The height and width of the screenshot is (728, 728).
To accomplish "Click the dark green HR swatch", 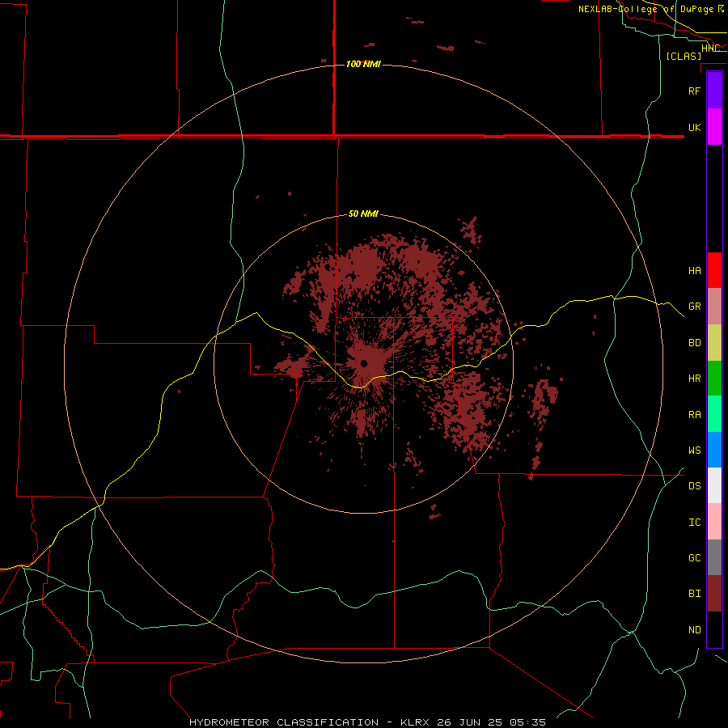I will pos(714,379).
